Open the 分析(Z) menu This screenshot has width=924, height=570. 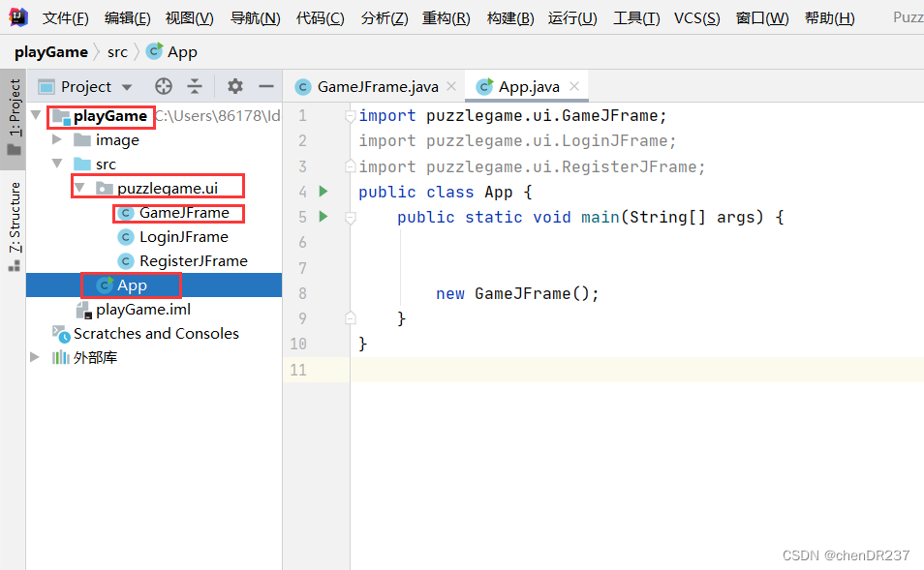pos(385,18)
